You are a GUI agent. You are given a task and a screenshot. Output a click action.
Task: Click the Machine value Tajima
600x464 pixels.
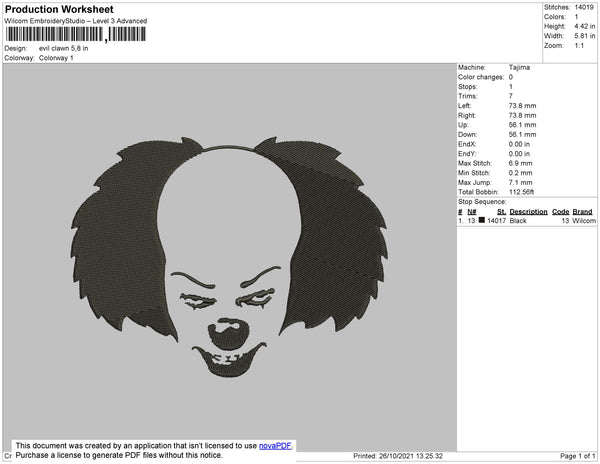[x=521, y=68]
